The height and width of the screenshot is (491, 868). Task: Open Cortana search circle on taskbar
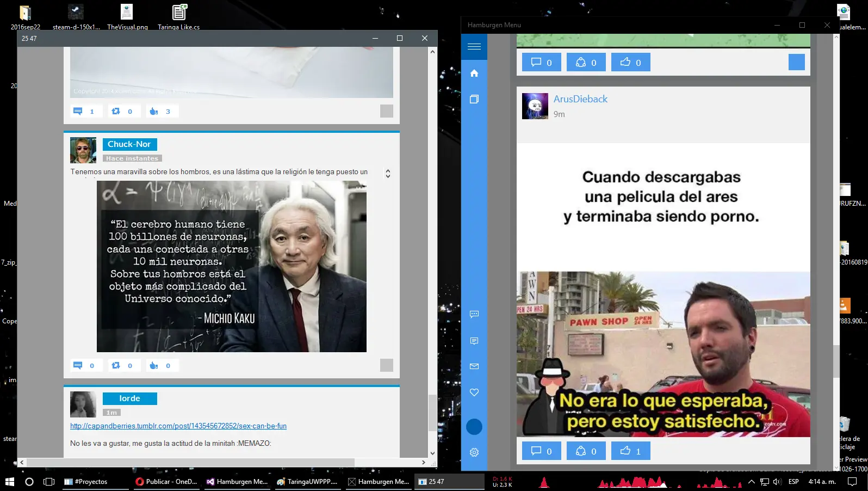click(x=29, y=482)
